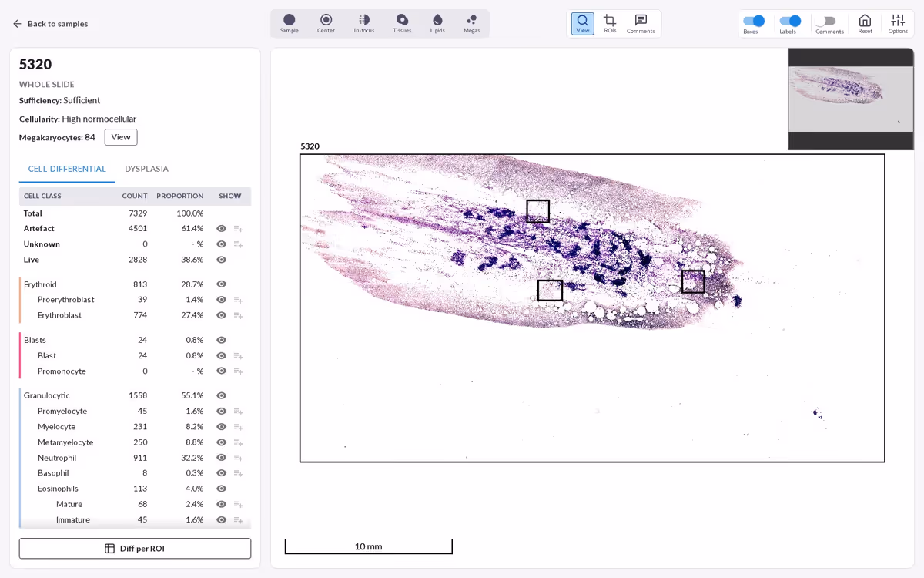The width and height of the screenshot is (924, 578).
Task: Add Proerythroblast to list icon
Action: [239, 300]
